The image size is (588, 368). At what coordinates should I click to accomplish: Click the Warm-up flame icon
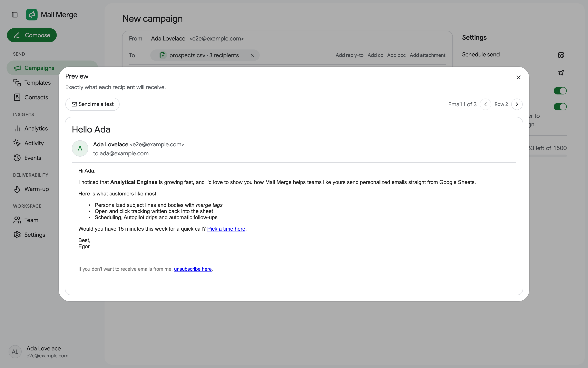click(17, 189)
